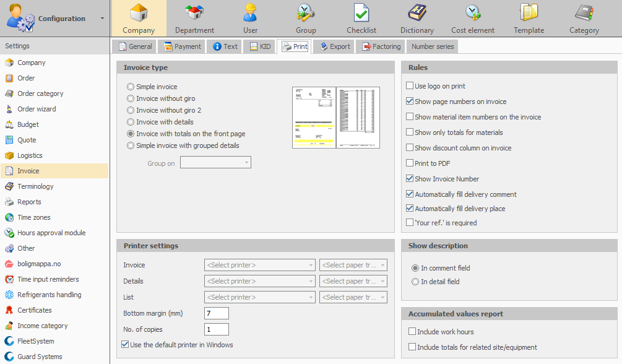The image size is (622, 364).
Task: Enable Use logo on print
Action: [410, 86]
